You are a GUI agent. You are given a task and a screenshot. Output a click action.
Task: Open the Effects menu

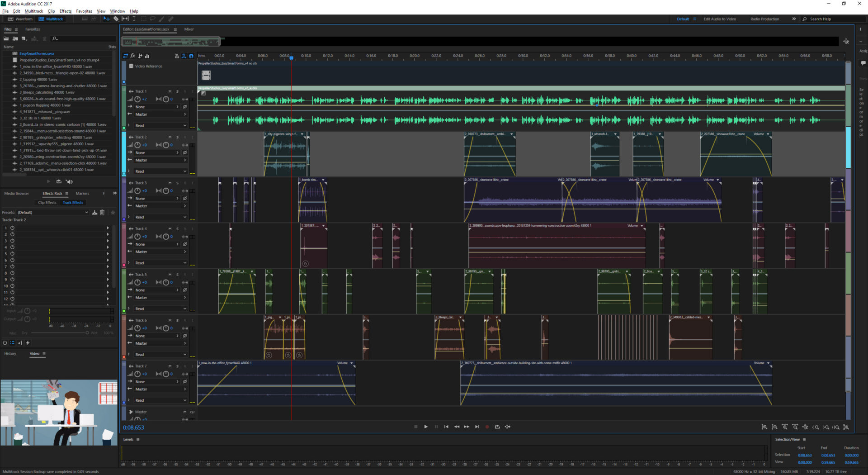pos(66,11)
